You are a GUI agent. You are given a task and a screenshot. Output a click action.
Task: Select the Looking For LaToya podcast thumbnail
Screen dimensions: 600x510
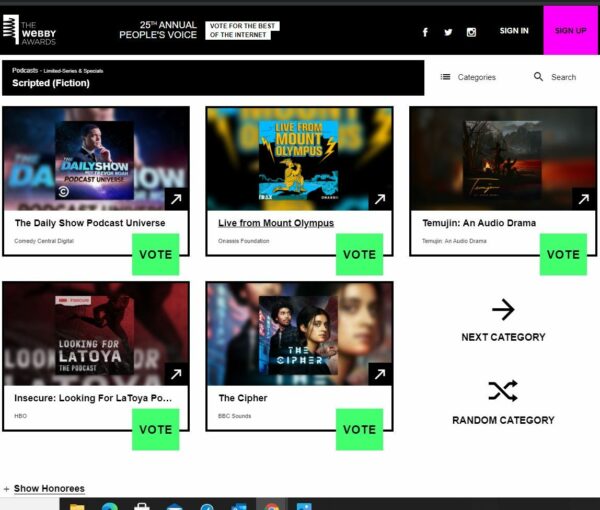96,334
